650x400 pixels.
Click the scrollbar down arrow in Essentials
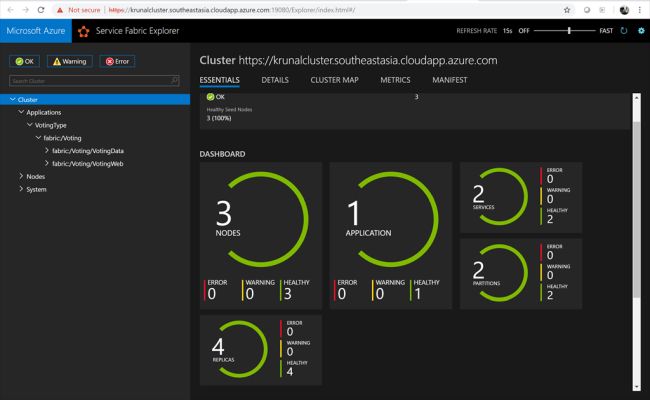[636, 388]
